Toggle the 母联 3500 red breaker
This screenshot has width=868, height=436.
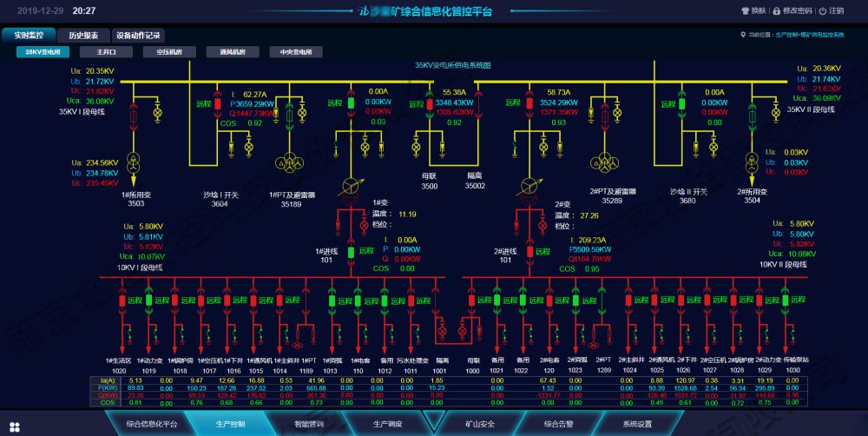point(427,104)
